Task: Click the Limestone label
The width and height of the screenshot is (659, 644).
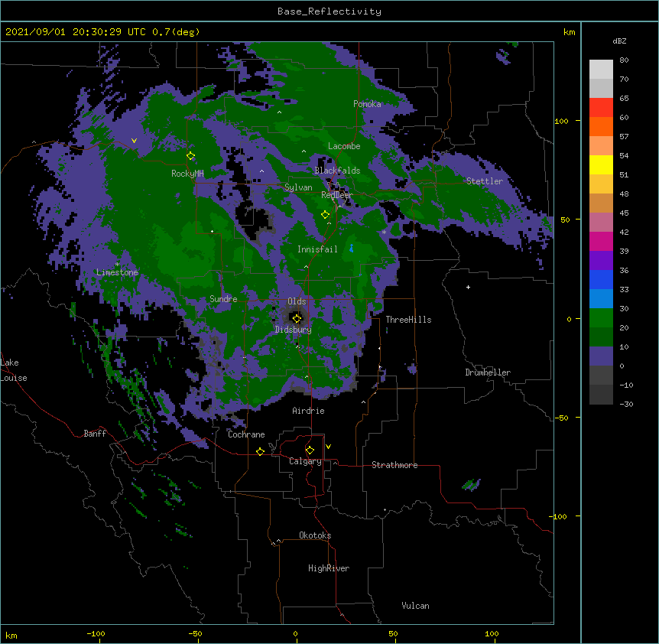Action: pyautogui.click(x=117, y=272)
